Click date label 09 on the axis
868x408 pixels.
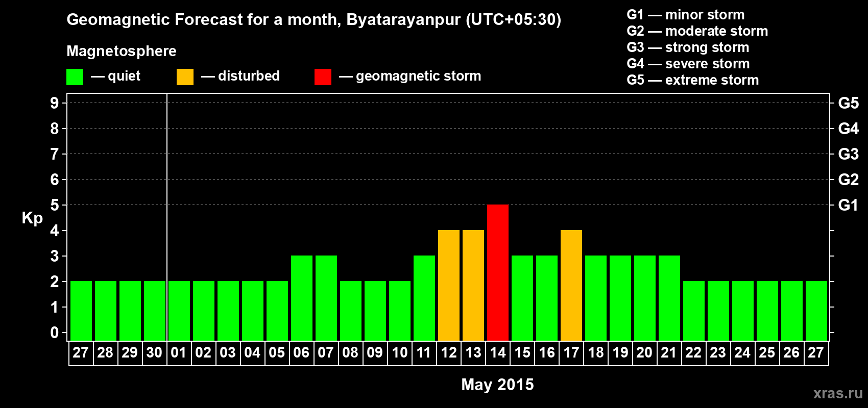[375, 353]
